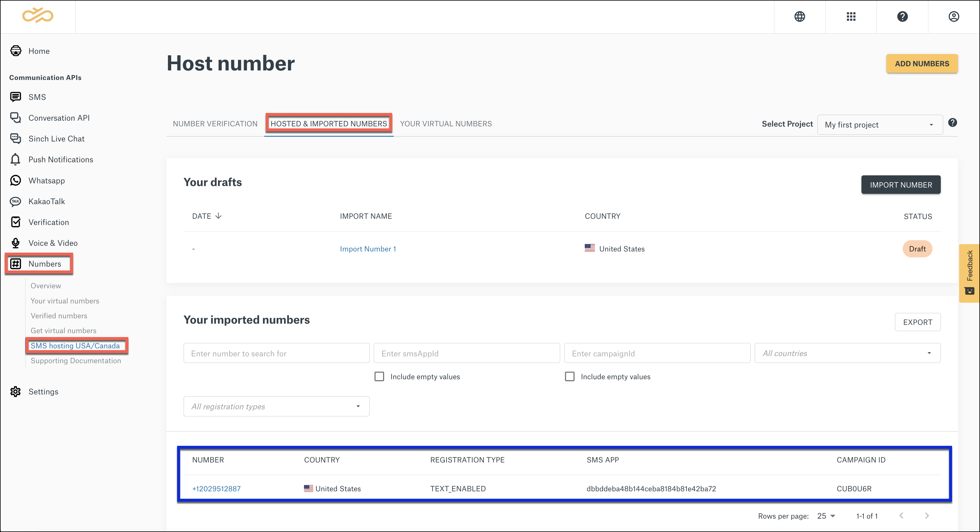The image size is (980, 532).
Task: Open KakaoTalk from the sidebar
Action: (x=15, y=201)
